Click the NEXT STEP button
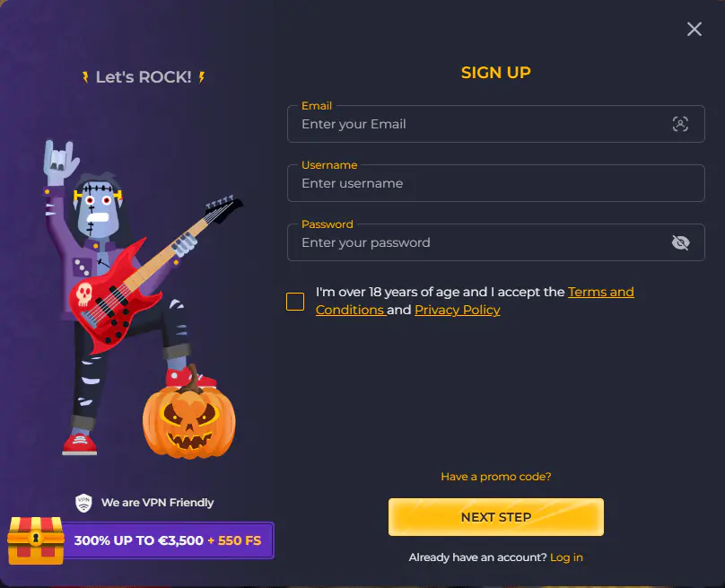The image size is (725, 588). tap(495, 517)
